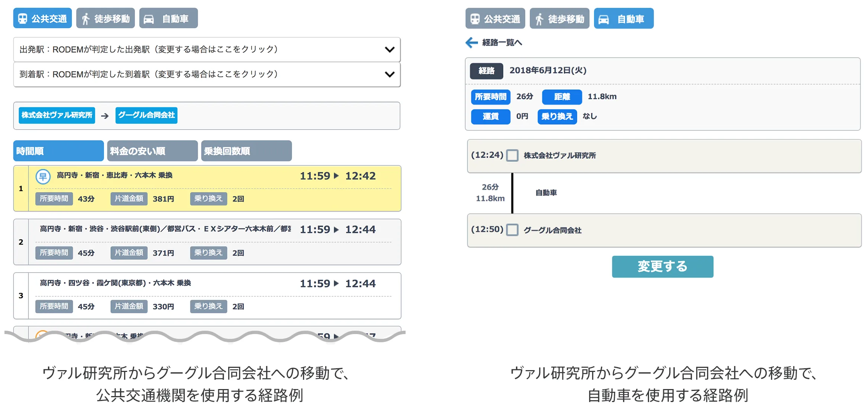Switch to the 乗換回数順 sorting tab

coord(246,151)
